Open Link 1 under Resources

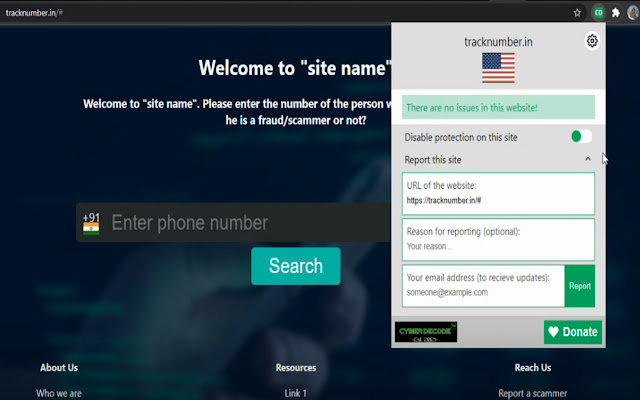coord(295,393)
